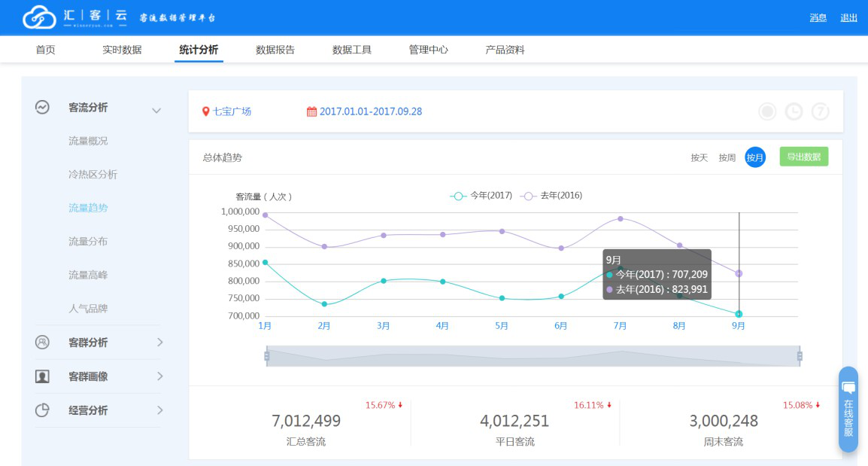Collapse the 客流分析 section chevron
Viewport: 868px width, 466px height.
pos(156,110)
